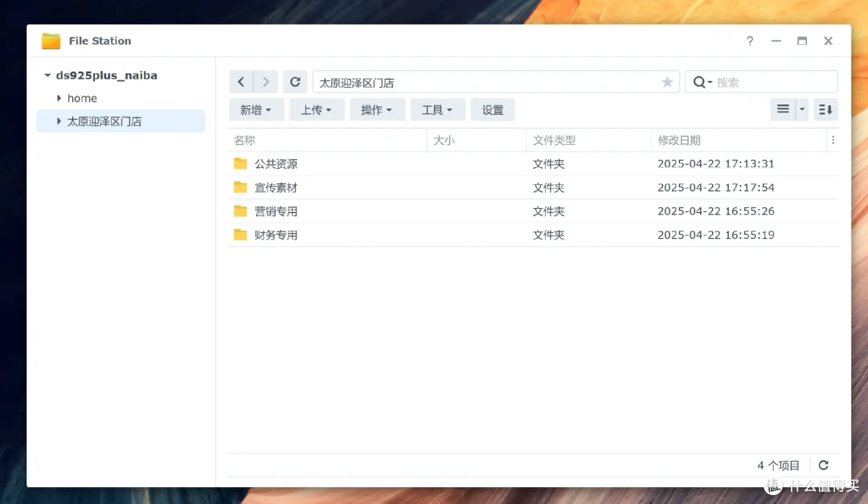
Task: Expand the 太原迎泽区门店 tree node arrow
Action: (59, 121)
